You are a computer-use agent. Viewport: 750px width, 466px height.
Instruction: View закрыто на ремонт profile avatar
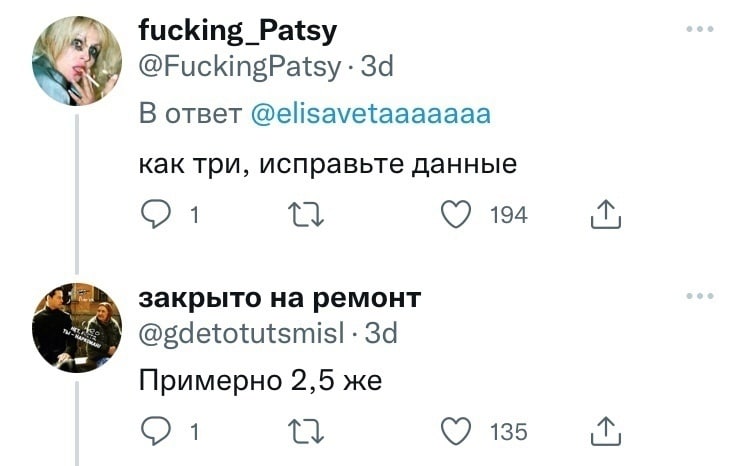point(78,327)
